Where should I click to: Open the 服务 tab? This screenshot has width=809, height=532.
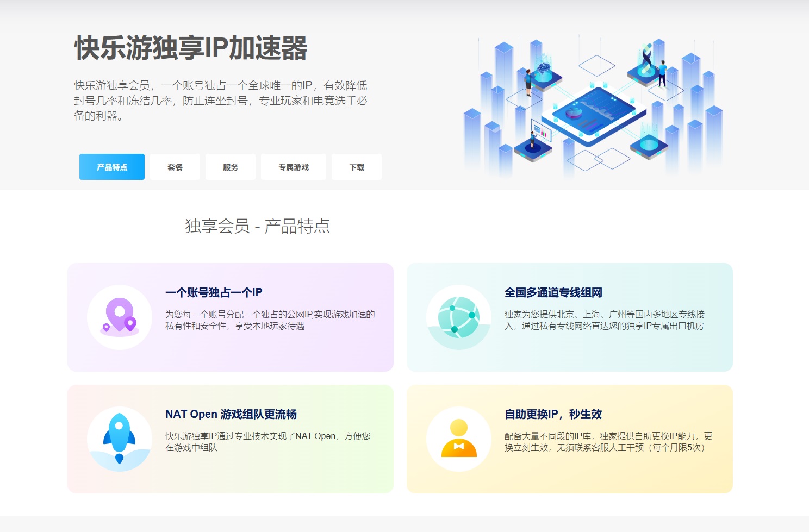pos(231,167)
